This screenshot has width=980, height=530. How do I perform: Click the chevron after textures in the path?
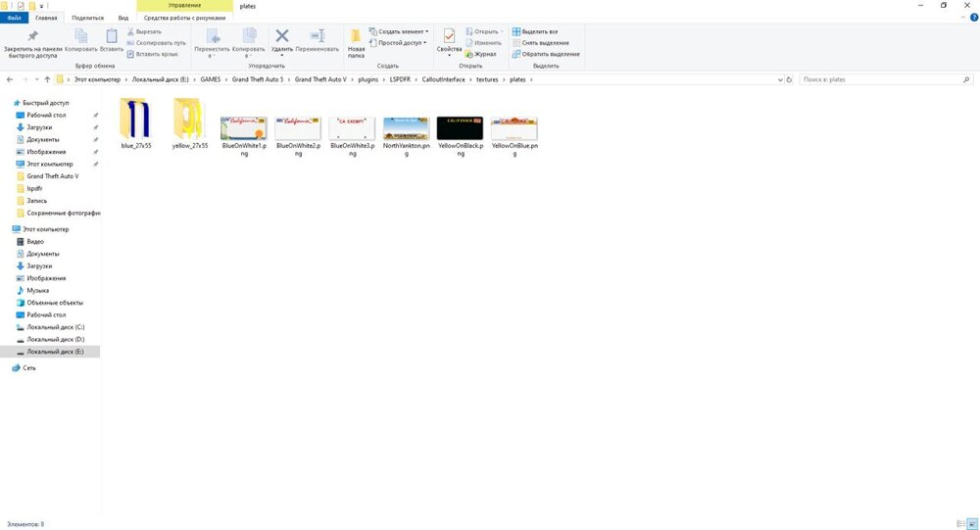pos(504,79)
